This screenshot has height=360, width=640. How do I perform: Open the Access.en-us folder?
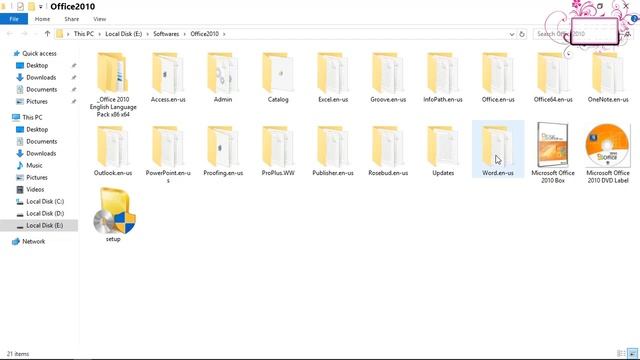168,78
